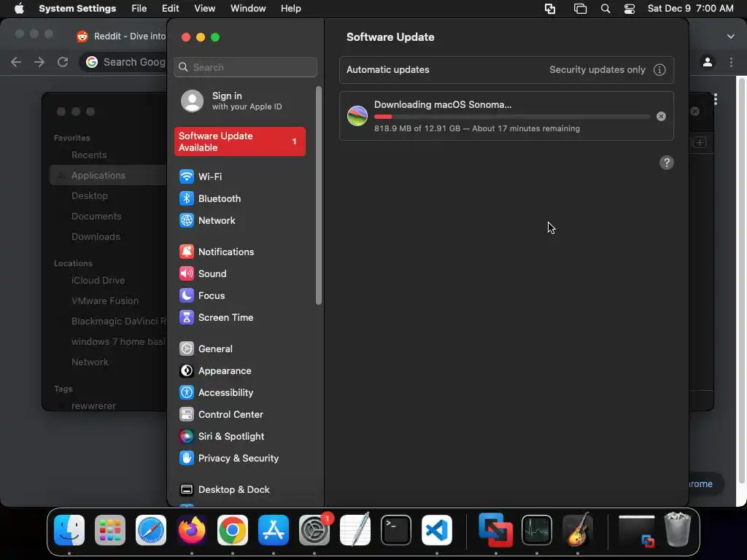This screenshot has width=747, height=560.
Task: Open GarageBand from the Dock
Action: (578, 530)
